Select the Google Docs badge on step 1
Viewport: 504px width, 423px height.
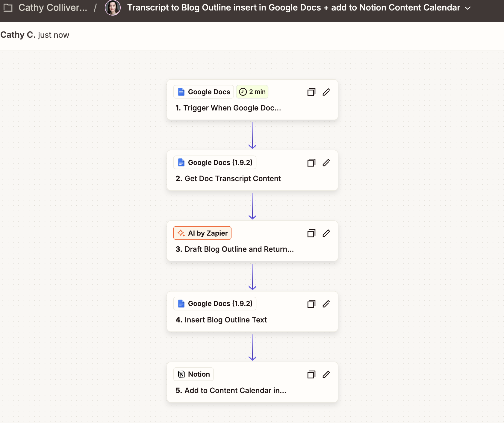(204, 92)
